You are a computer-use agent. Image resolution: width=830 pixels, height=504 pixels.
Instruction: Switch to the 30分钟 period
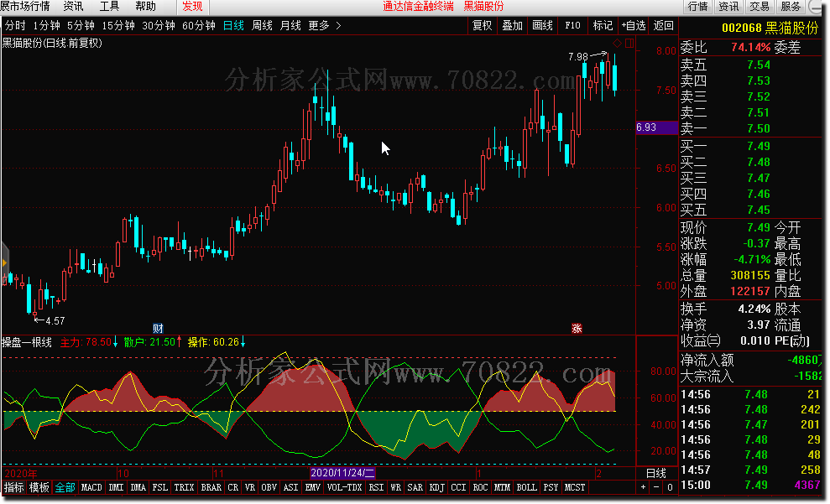click(159, 25)
